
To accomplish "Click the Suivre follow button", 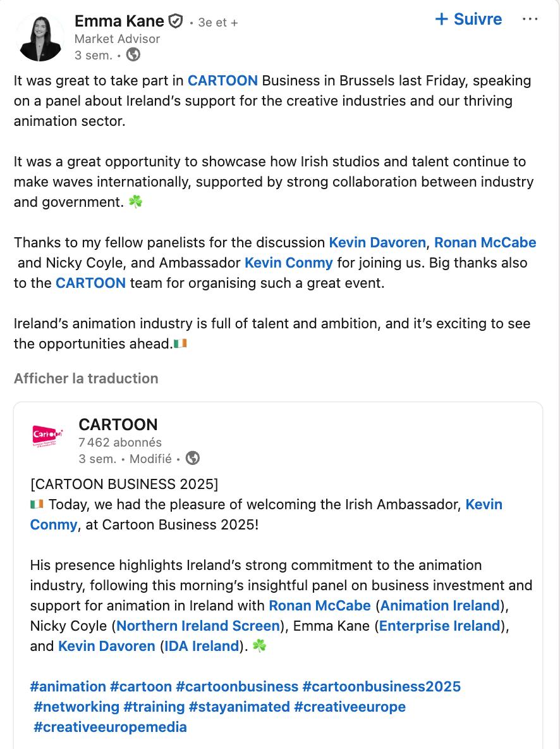I will pyautogui.click(x=469, y=20).
